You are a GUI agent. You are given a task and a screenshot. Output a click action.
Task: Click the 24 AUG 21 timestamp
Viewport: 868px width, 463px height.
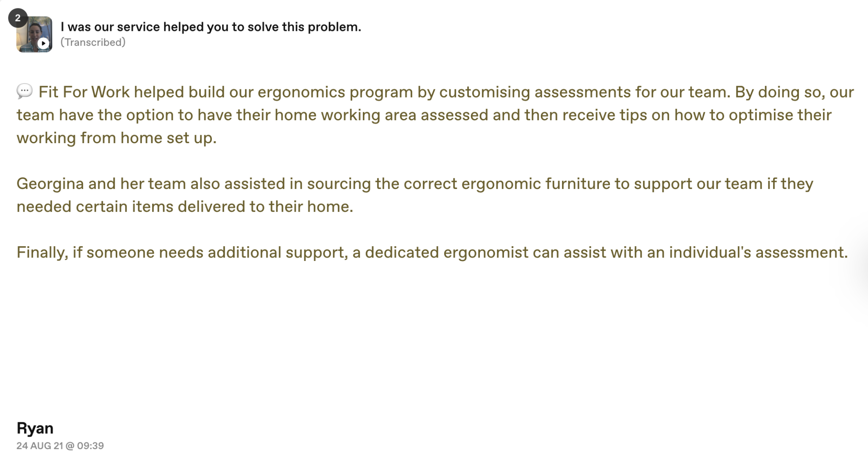click(60, 446)
